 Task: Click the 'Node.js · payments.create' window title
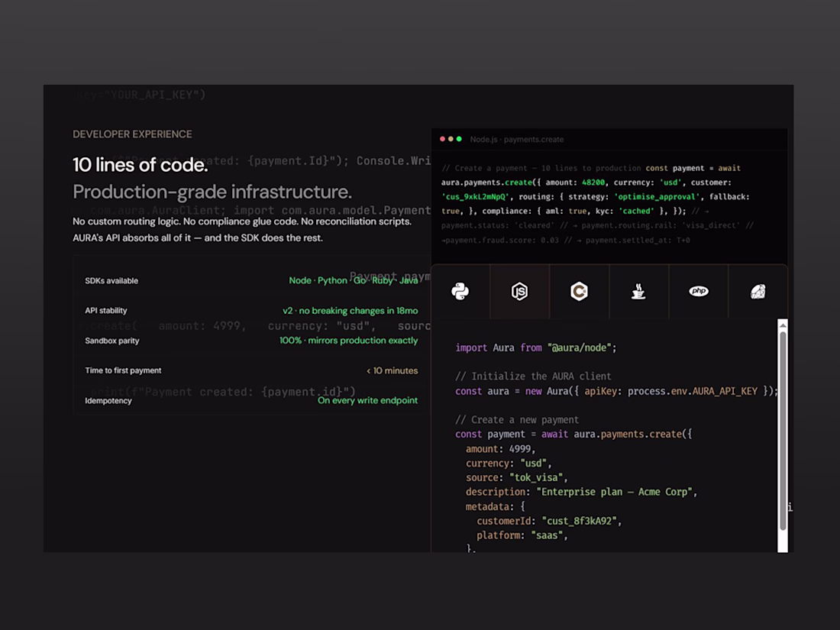point(517,139)
